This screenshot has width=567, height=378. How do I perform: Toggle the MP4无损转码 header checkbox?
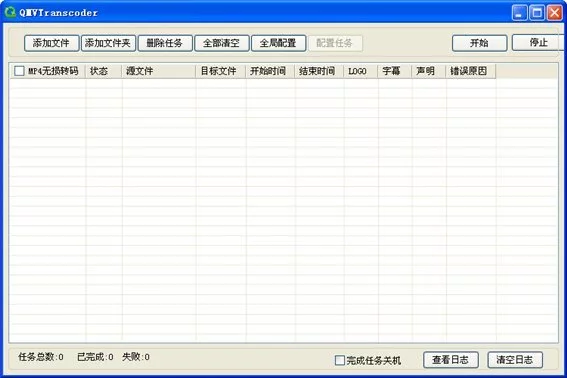click(x=19, y=71)
